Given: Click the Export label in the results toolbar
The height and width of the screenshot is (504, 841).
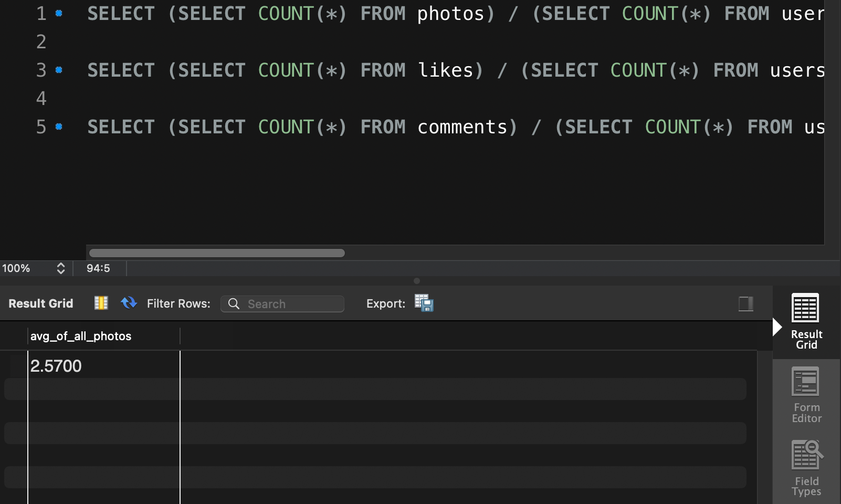Looking at the screenshot, I should (x=386, y=303).
